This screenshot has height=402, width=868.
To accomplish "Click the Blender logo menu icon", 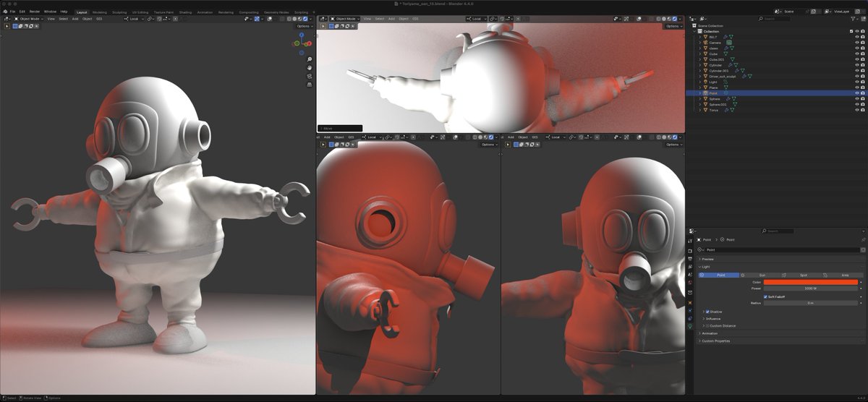I will (x=4, y=12).
